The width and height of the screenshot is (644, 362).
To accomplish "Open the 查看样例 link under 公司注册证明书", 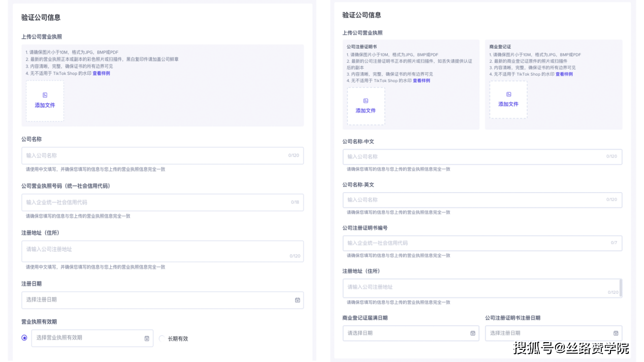I will click(x=421, y=81).
